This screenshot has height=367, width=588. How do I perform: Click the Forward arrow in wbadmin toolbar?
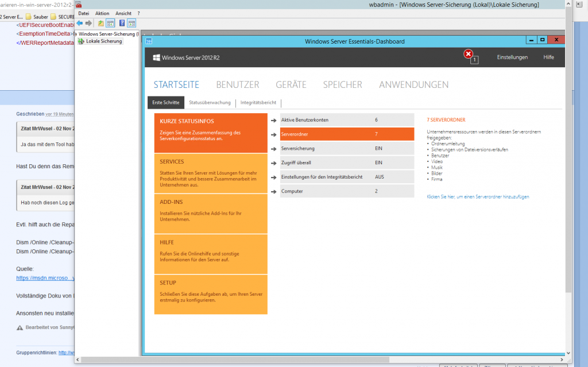pyautogui.click(x=88, y=24)
